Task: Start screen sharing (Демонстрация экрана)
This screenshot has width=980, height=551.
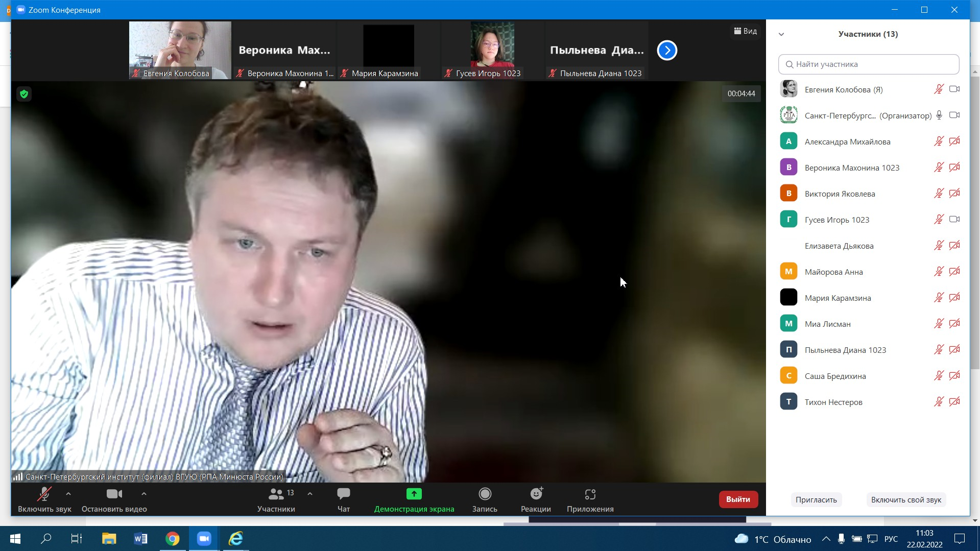Action: point(414,494)
